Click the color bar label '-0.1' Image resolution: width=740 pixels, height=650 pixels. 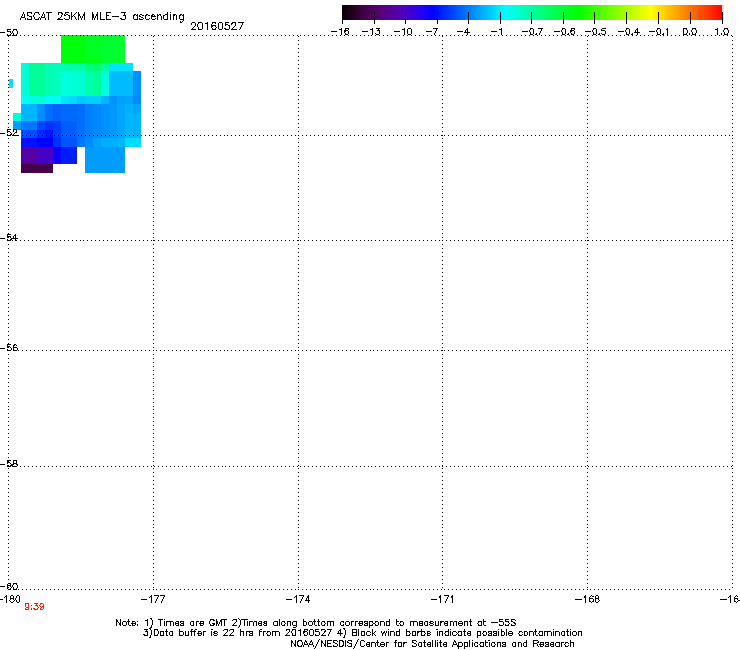pyautogui.click(x=659, y=32)
